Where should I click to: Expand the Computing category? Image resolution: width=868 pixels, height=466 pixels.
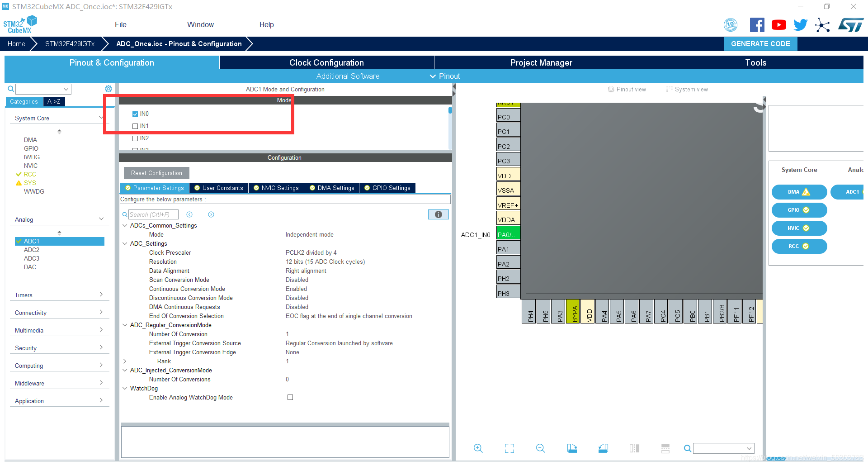tap(101, 365)
